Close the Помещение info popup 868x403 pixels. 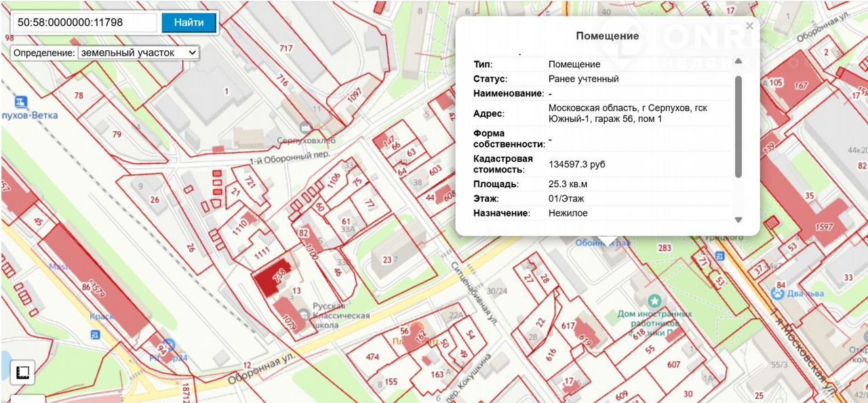(x=749, y=26)
